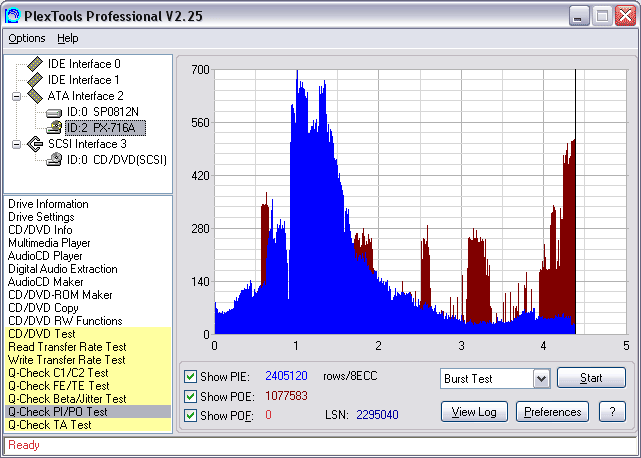Click the POE value 1077583
The height and width of the screenshot is (458, 641).
(x=286, y=396)
